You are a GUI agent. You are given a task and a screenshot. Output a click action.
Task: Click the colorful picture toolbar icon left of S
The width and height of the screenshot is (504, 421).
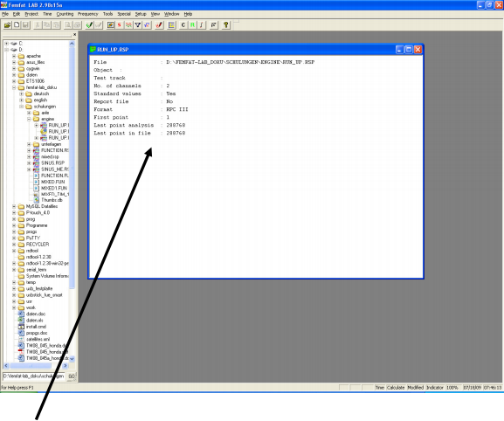(110, 24)
